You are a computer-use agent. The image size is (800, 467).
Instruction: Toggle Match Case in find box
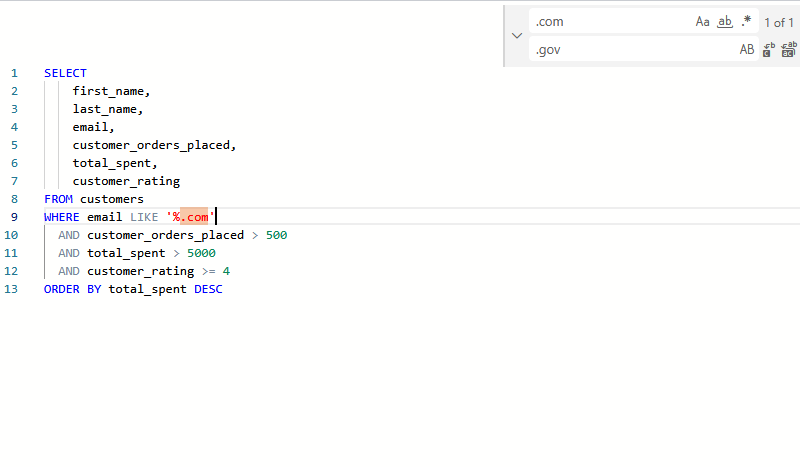(x=703, y=22)
